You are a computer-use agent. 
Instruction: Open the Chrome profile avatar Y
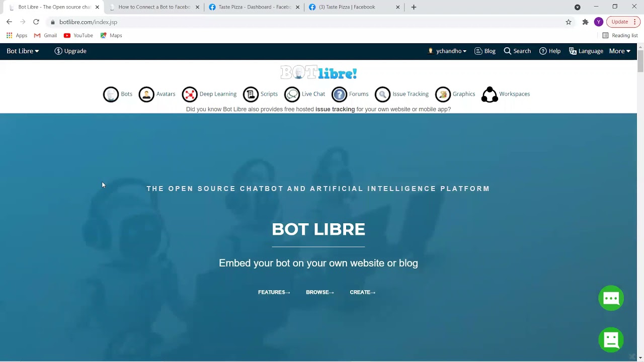(x=599, y=22)
